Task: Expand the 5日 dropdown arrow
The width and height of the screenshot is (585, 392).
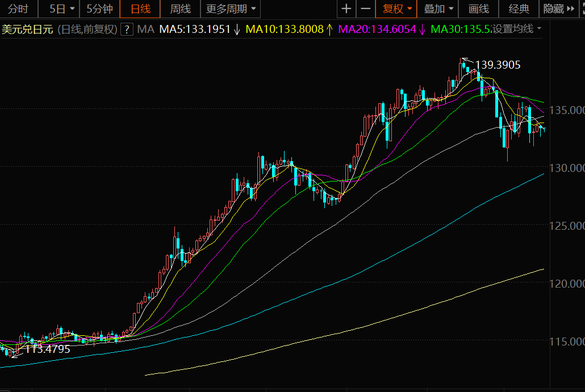Action: [x=72, y=9]
